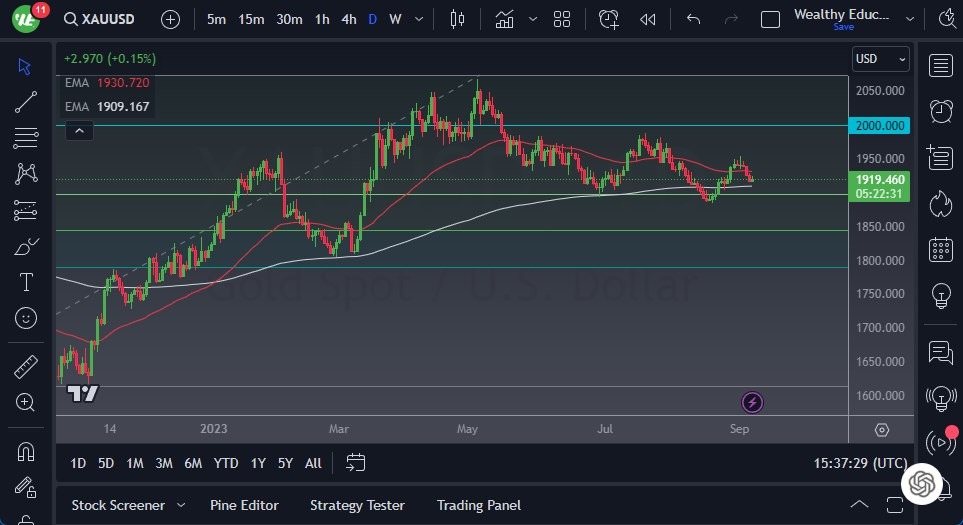Switch to the Strategy Tester tab
This screenshot has width=963, height=525.
357,505
